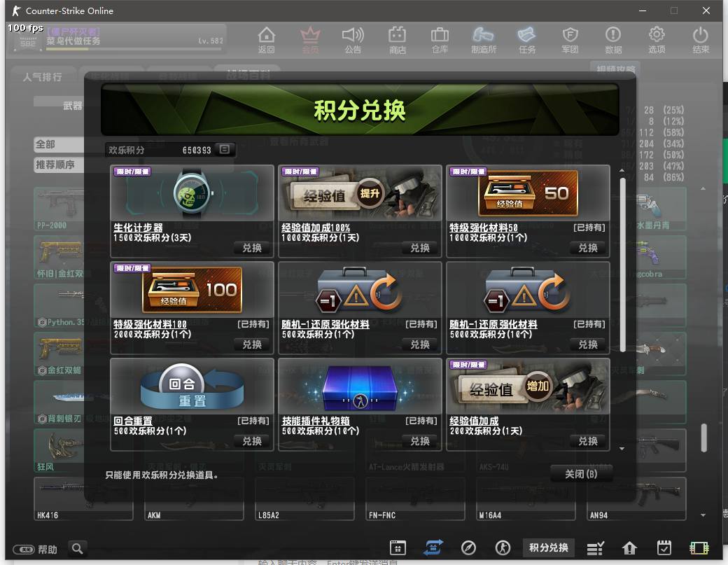Click the 技能插件礼物箱 item name
The image size is (728, 565).
(x=316, y=421)
